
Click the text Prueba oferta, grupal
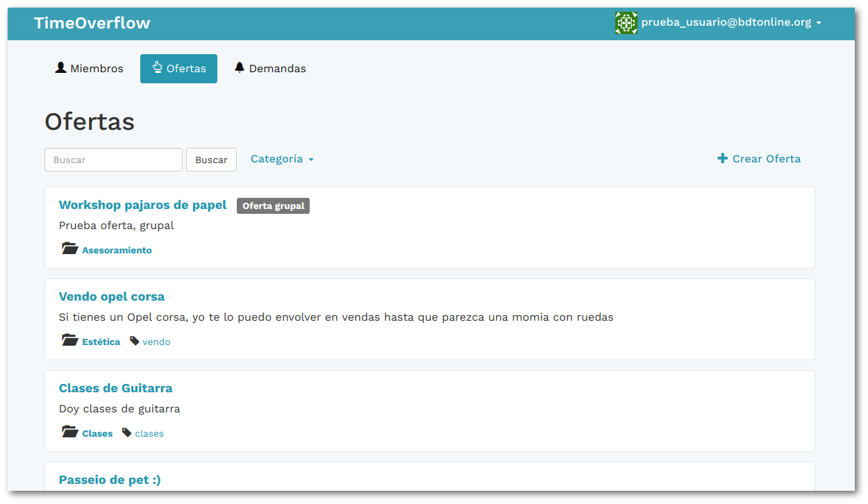(116, 226)
